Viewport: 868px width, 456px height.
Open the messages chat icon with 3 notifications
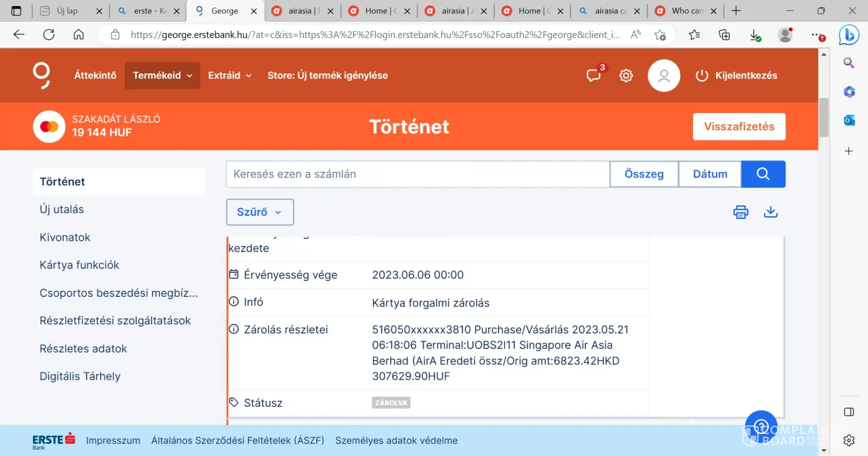594,75
